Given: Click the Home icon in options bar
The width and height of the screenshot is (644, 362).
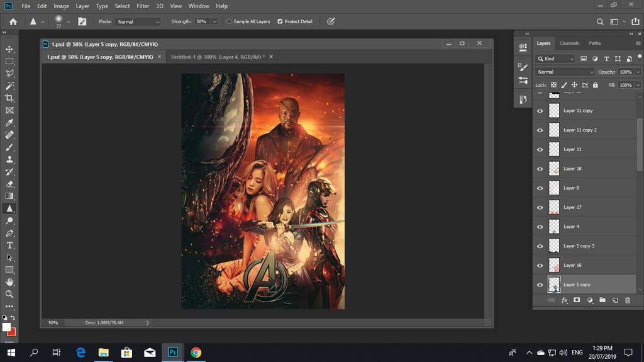Looking at the screenshot, I should click(x=13, y=22).
